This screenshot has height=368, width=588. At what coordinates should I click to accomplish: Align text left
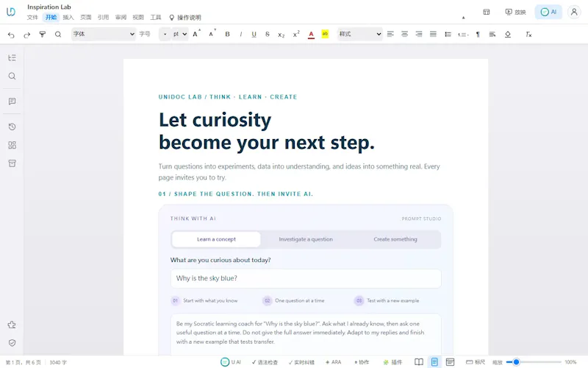390,34
